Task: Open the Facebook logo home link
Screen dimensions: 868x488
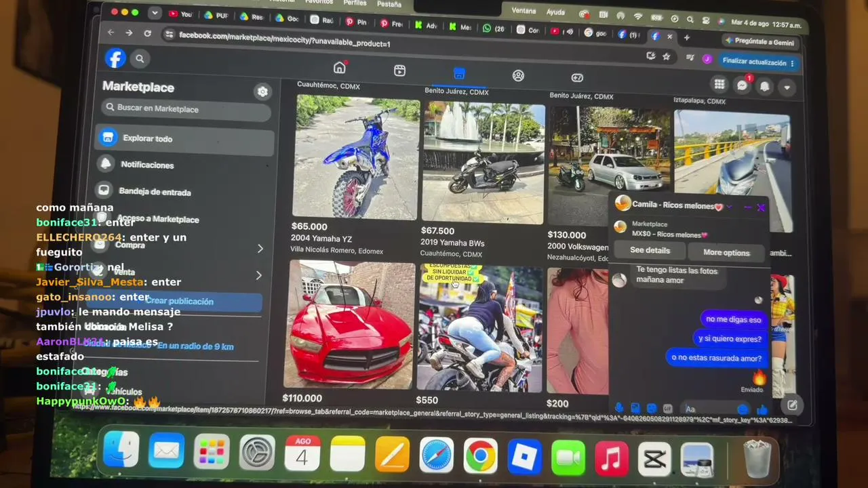Action: 115,58
